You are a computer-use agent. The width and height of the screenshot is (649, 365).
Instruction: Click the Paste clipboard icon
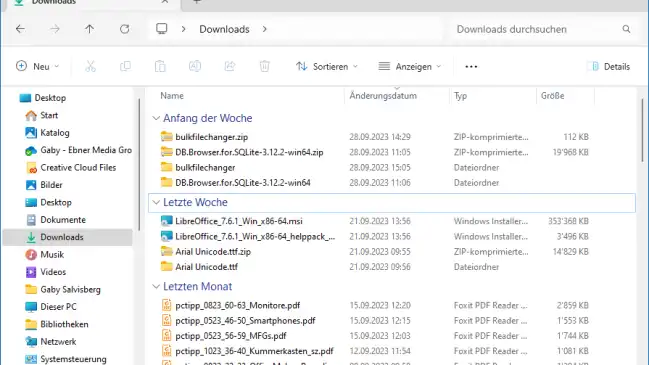pyautogui.click(x=160, y=66)
